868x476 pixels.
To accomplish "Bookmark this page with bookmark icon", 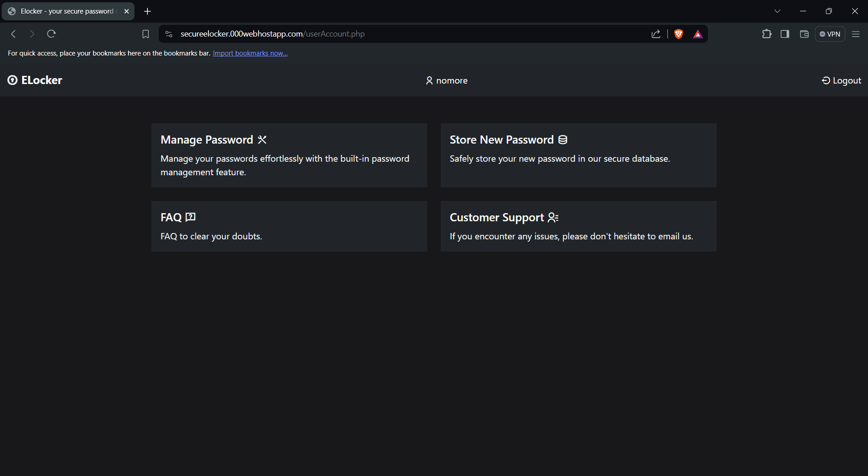I will [146, 34].
